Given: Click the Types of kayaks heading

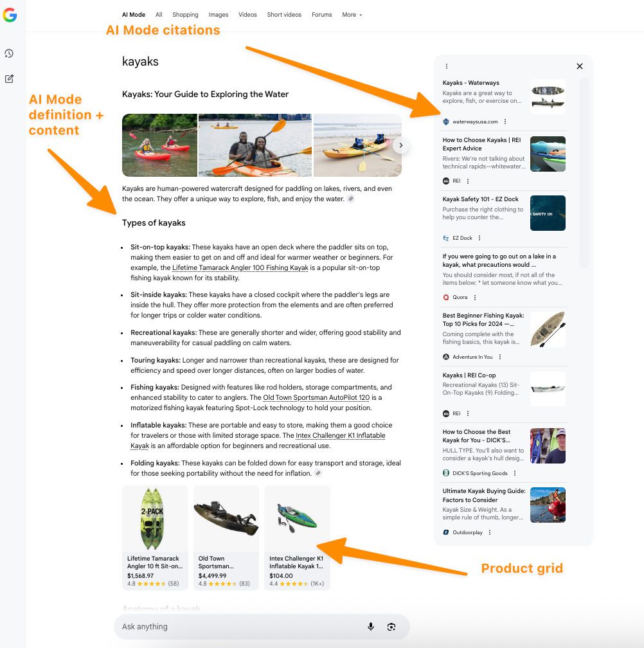Looking at the screenshot, I should click(154, 222).
